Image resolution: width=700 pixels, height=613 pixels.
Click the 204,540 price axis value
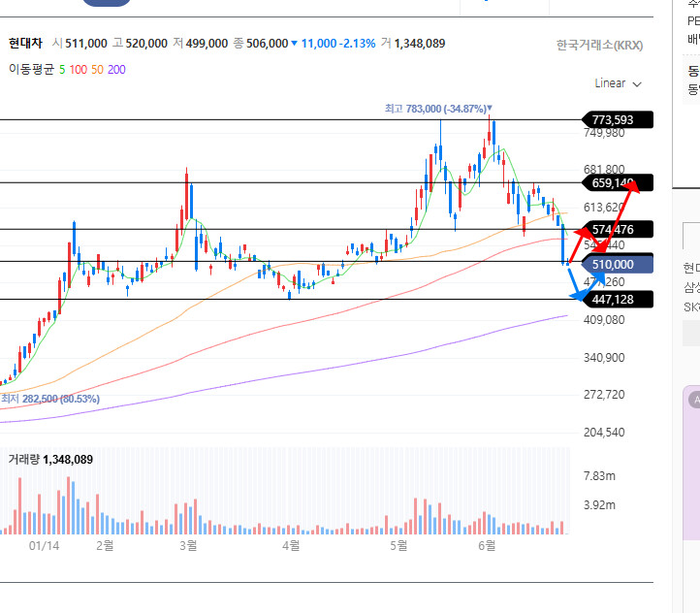point(604,433)
